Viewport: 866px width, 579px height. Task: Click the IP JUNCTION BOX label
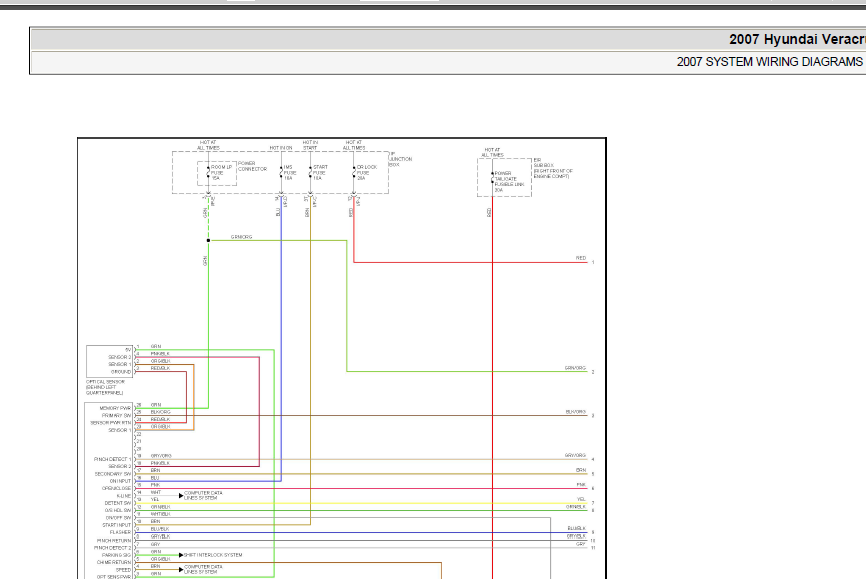pos(401,159)
